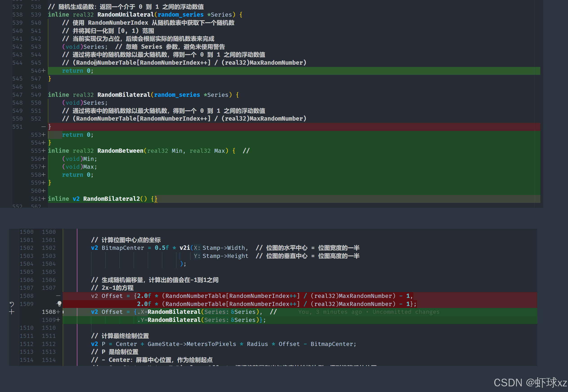This screenshot has height=392, width=568.
Task: Click the comment '// P 是绘制位置'
Action: (x=114, y=352)
